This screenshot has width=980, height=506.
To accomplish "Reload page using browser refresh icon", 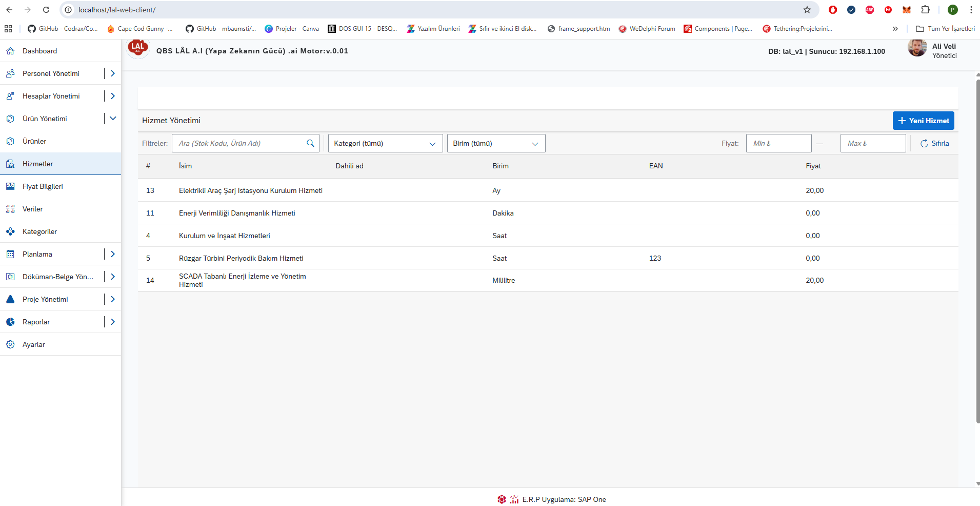I will coord(46,10).
